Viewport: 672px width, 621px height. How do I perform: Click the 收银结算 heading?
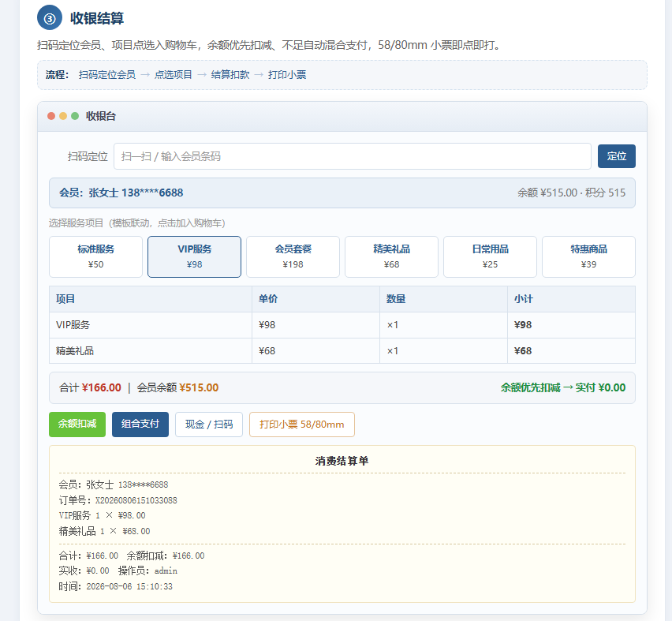[97, 18]
